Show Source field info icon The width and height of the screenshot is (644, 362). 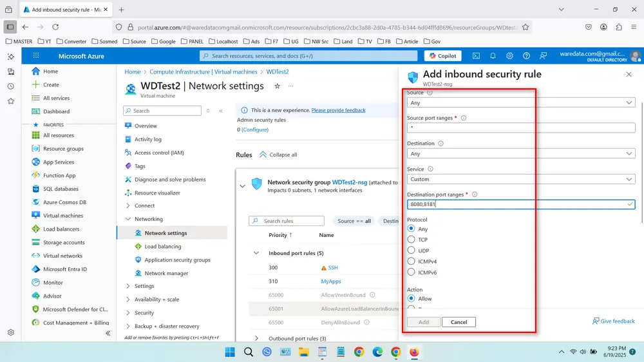click(x=430, y=93)
